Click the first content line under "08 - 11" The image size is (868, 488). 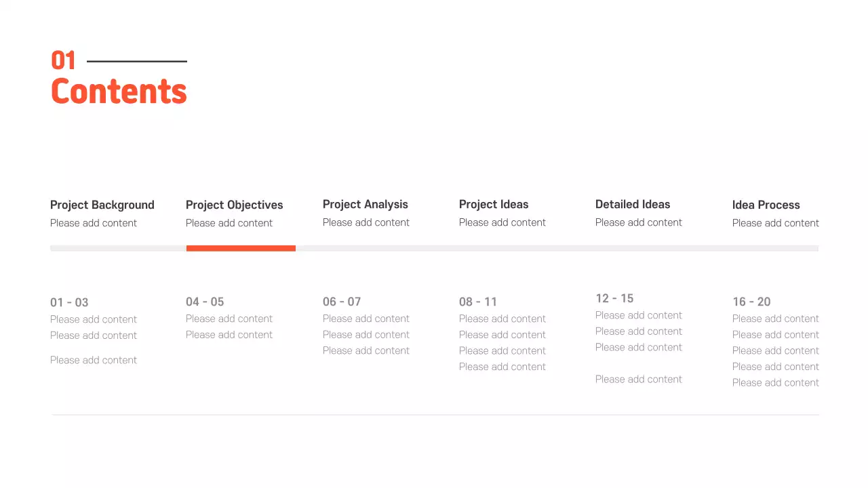502,319
